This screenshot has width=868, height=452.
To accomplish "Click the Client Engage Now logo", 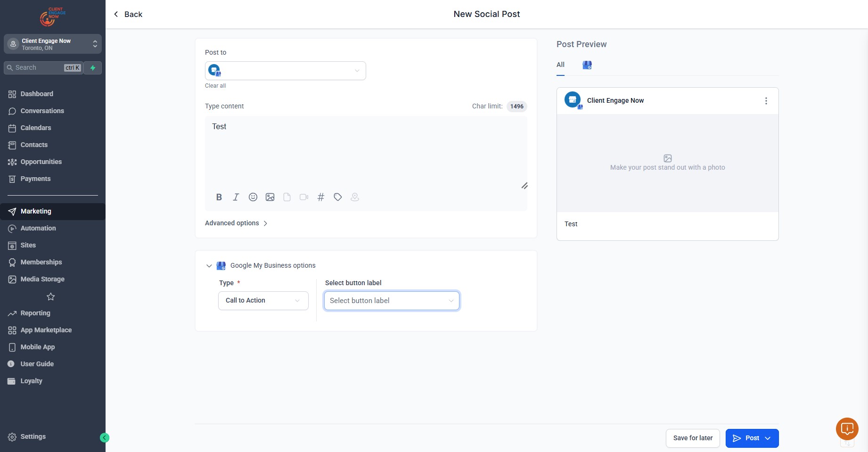I will 53,16.
